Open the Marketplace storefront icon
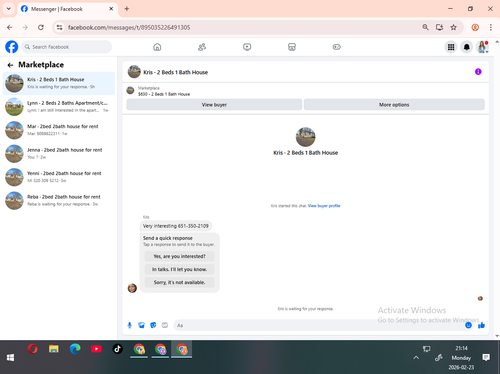 292,47
